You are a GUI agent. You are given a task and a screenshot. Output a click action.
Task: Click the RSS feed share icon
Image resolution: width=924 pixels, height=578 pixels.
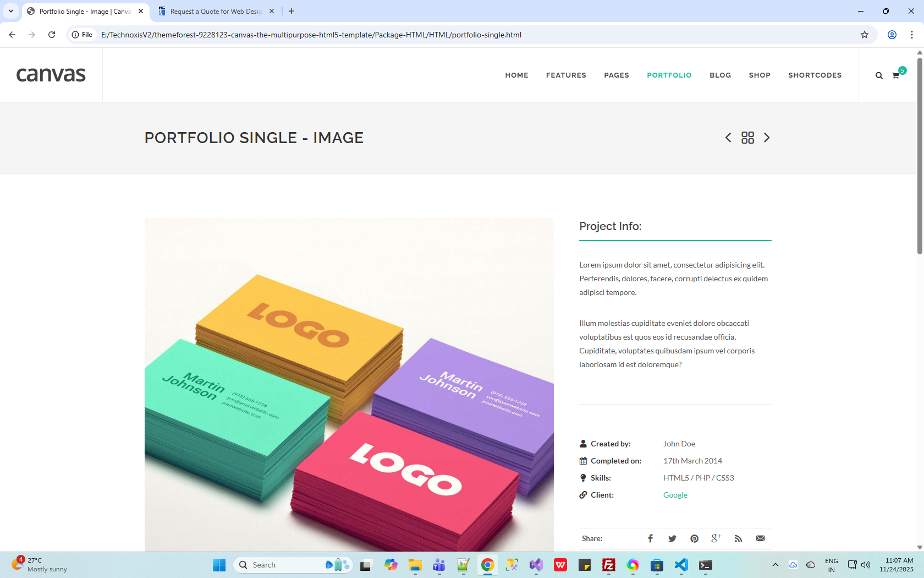pyautogui.click(x=738, y=538)
